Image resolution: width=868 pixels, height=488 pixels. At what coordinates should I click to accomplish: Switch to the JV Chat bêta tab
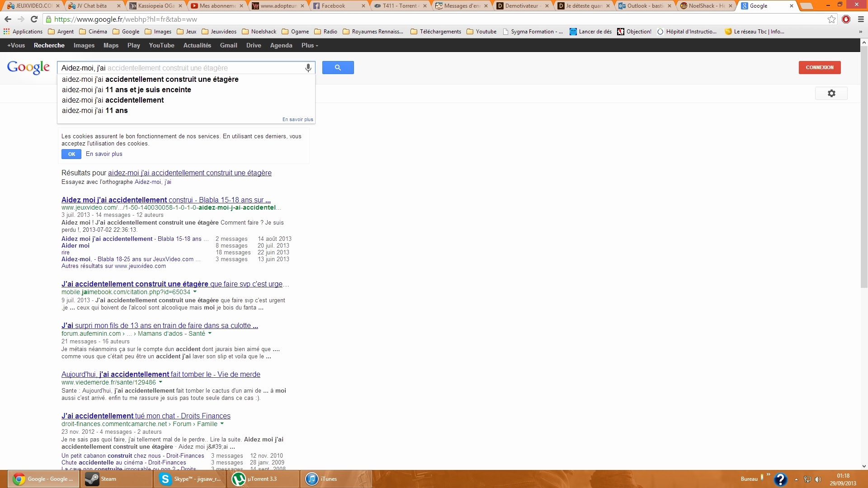coord(94,6)
